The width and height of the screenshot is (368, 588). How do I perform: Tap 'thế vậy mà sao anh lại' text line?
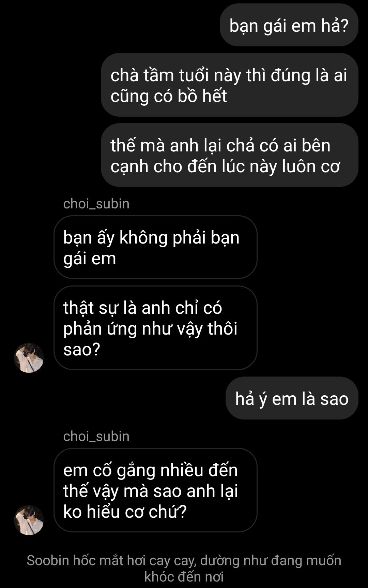(151, 491)
